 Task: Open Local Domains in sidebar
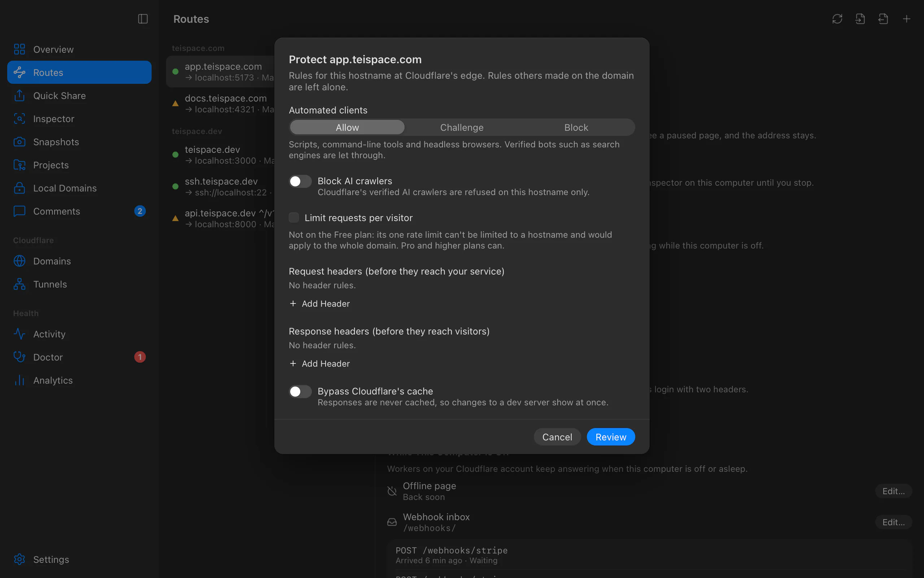(x=79, y=188)
